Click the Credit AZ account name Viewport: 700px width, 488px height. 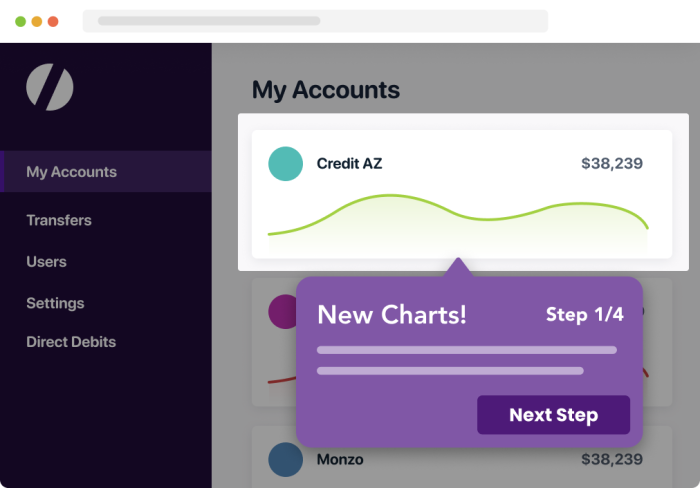(350, 164)
